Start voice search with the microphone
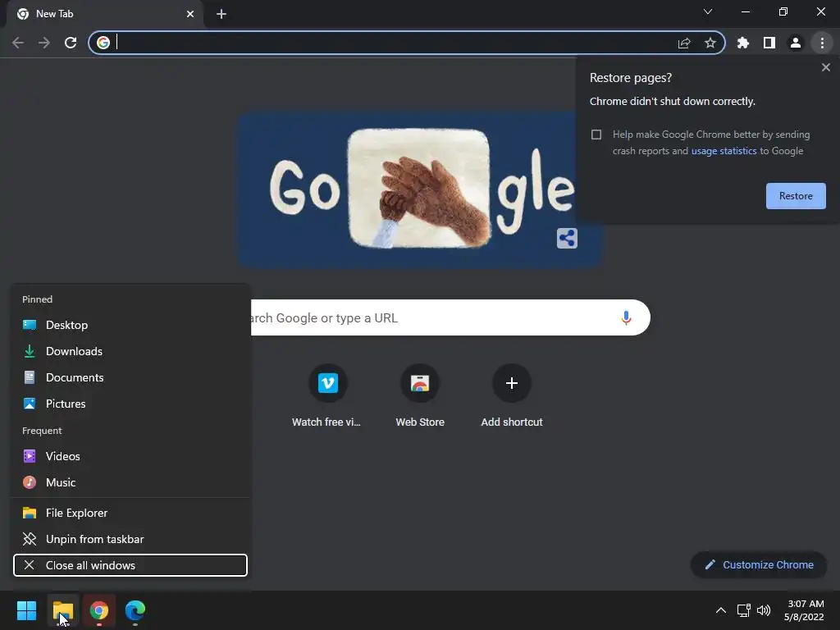The image size is (840, 630). [626, 317]
